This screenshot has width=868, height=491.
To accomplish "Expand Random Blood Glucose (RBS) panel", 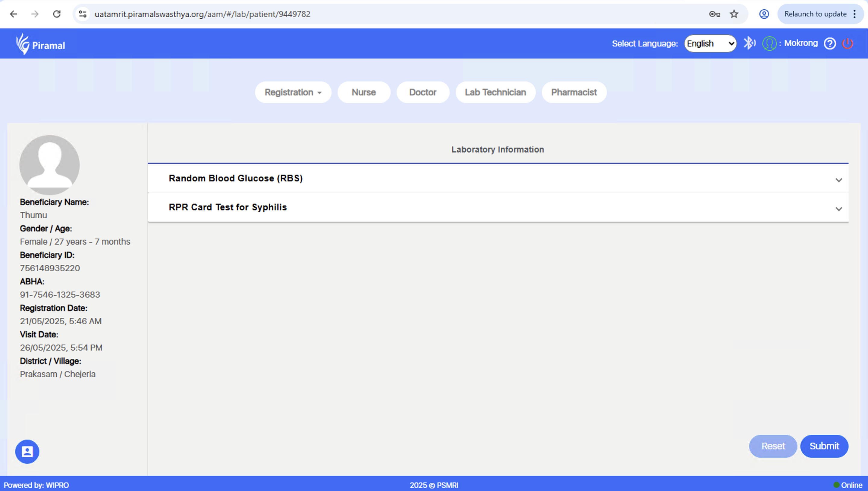I will (498, 178).
